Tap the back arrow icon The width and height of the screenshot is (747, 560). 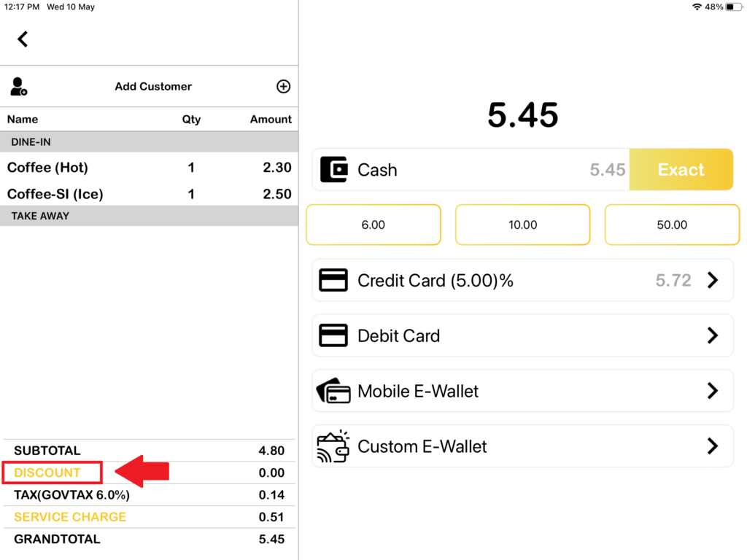(x=23, y=39)
